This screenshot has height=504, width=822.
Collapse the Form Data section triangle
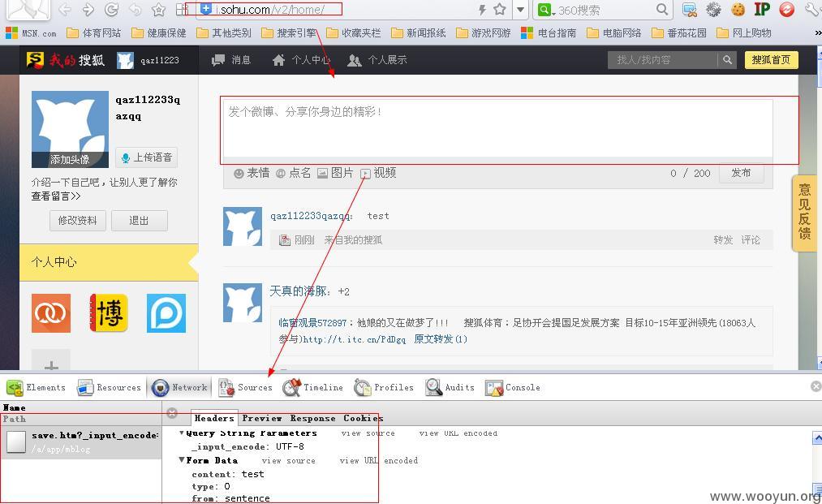coord(182,460)
